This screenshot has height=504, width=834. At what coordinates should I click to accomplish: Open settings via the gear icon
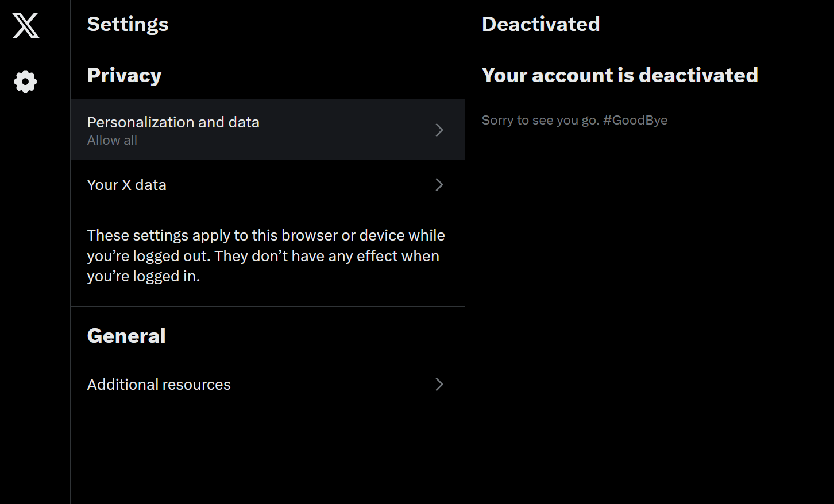(x=25, y=82)
